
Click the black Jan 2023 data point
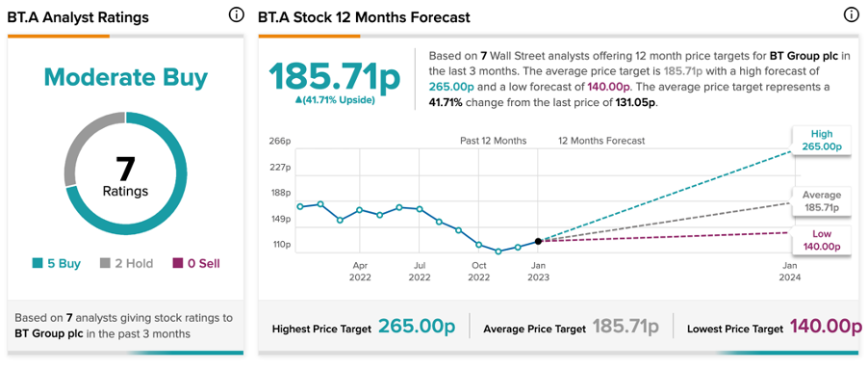coord(538,241)
